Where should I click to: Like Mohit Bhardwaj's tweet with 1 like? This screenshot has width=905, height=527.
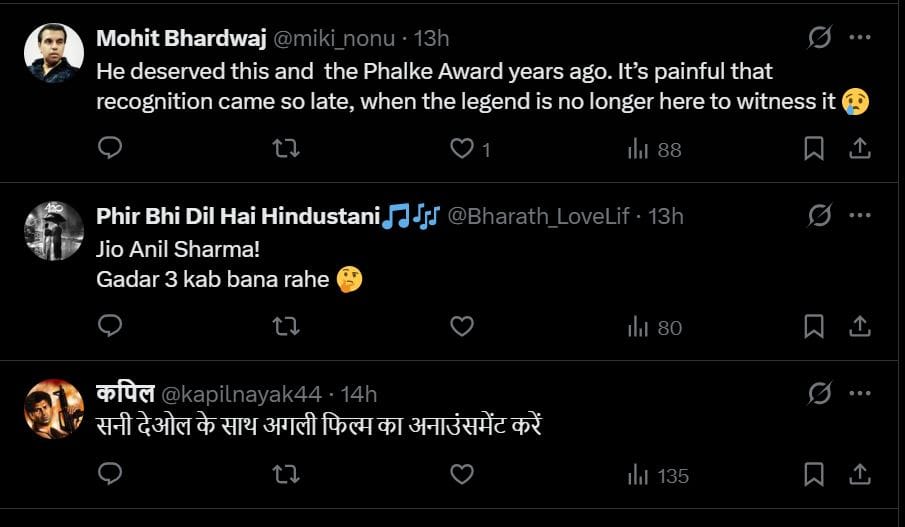[461, 149]
